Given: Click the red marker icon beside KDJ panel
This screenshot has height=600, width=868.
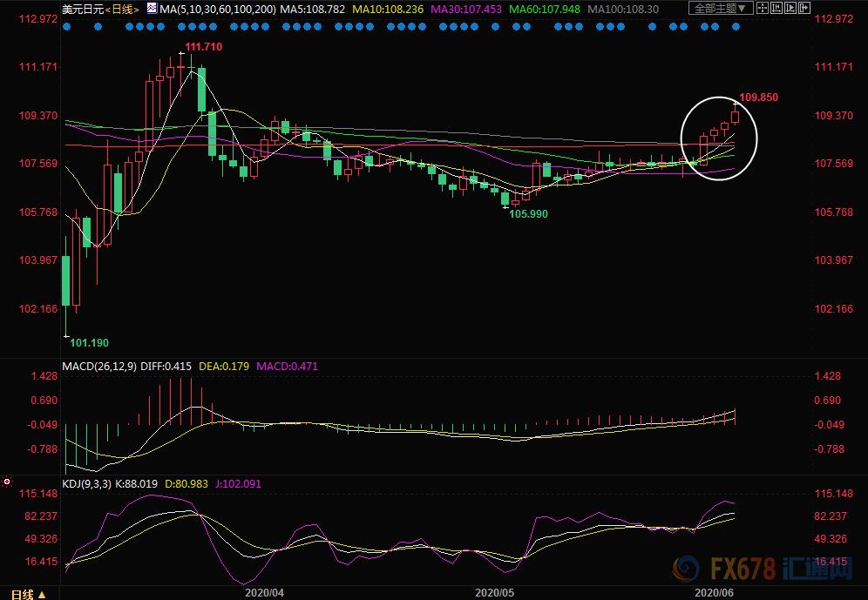Looking at the screenshot, I should [x=7, y=482].
